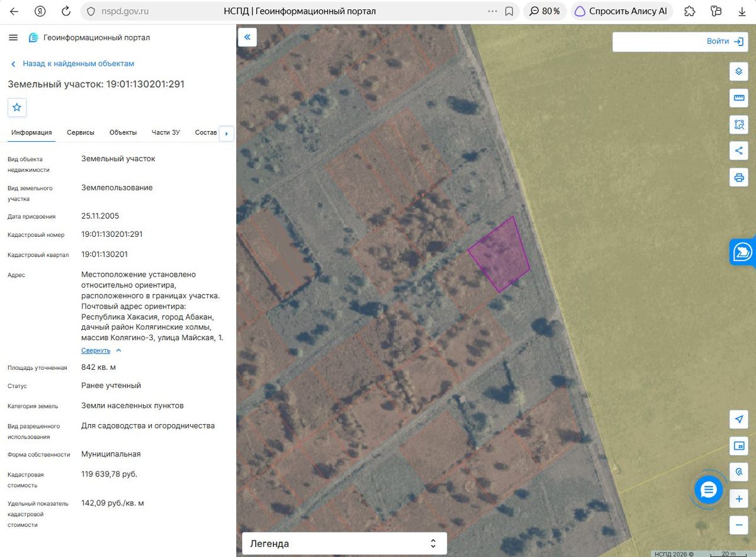Click Назад к найденным объектам

[72, 64]
